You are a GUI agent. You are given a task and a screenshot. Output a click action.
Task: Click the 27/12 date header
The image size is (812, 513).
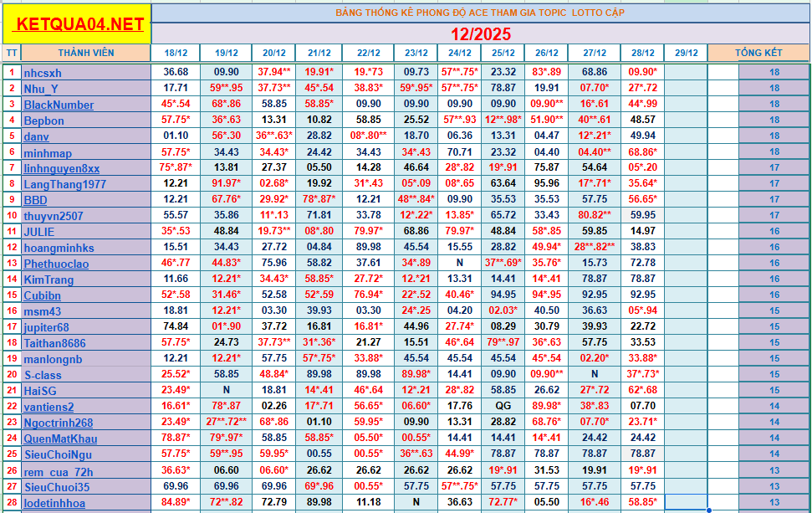[x=595, y=53]
